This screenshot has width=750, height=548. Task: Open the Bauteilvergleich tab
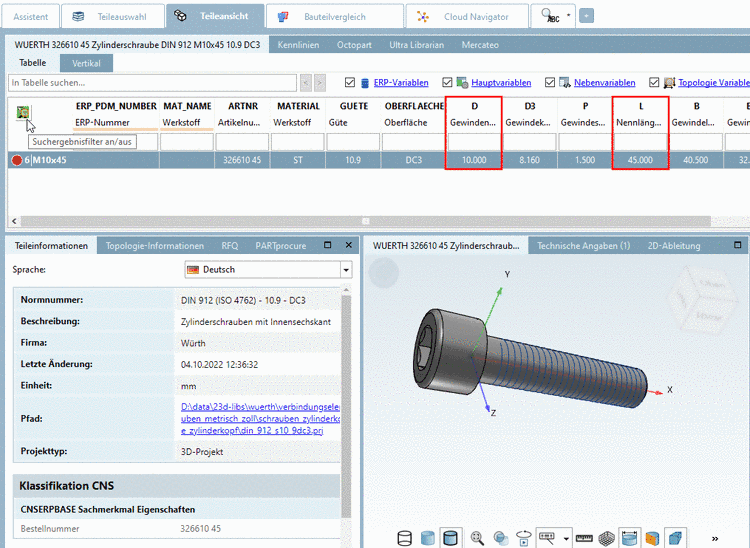[x=335, y=16]
